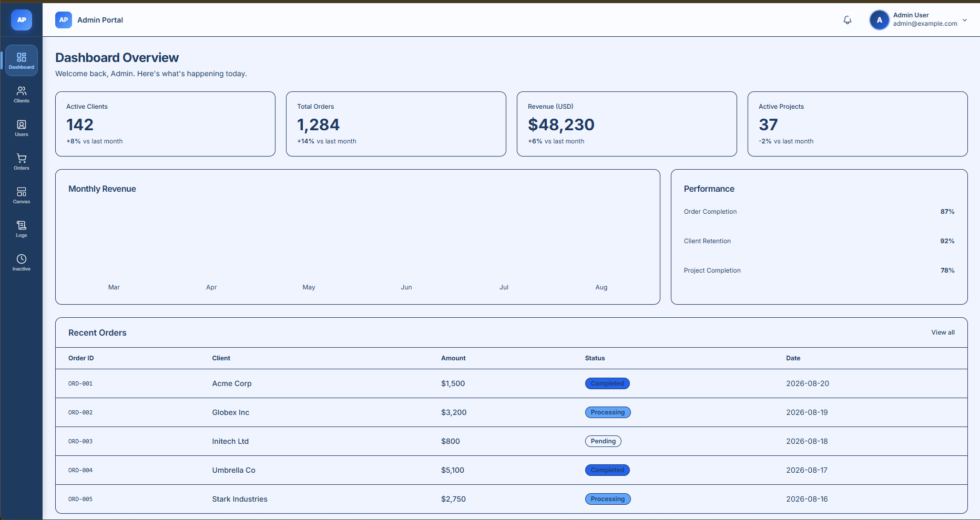Open the Active Projects stat card
This screenshot has height=520, width=980.
click(857, 124)
